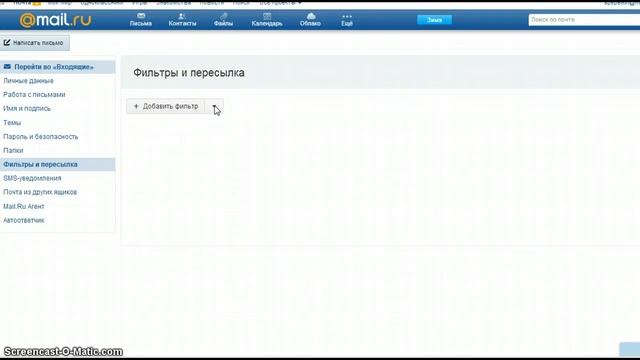Open Пароль и безопасность
The height and width of the screenshot is (360, 640).
pyautogui.click(x=40, y=137)
